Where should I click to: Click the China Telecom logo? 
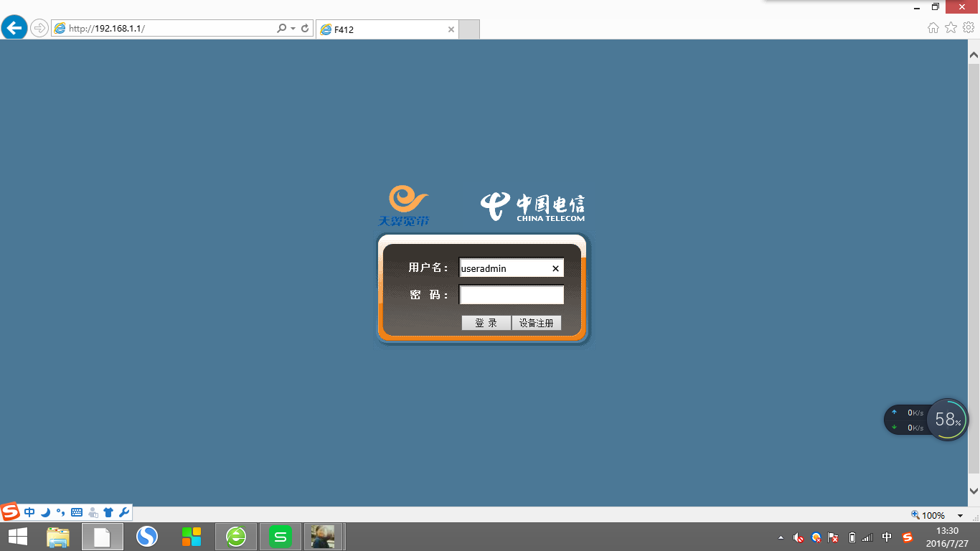(533, 207)
